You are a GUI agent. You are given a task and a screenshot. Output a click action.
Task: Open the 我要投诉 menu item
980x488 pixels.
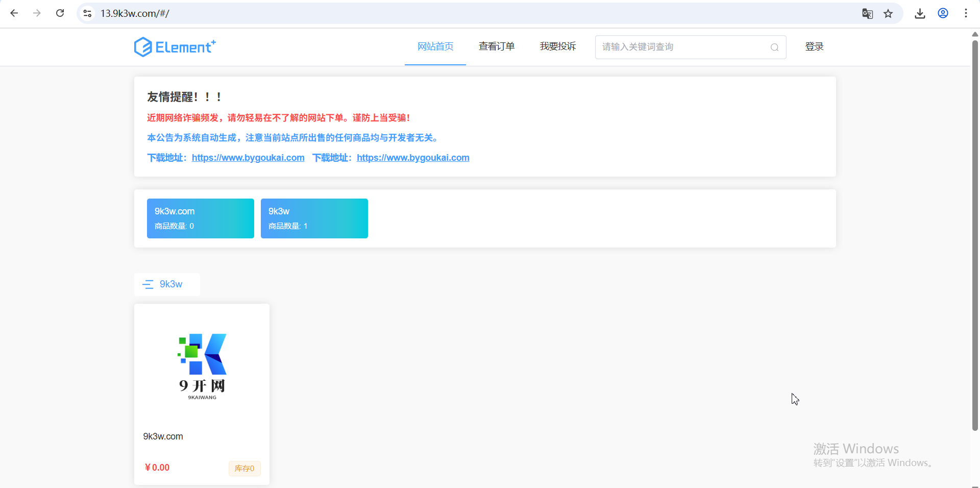click(x=558, y=46)
